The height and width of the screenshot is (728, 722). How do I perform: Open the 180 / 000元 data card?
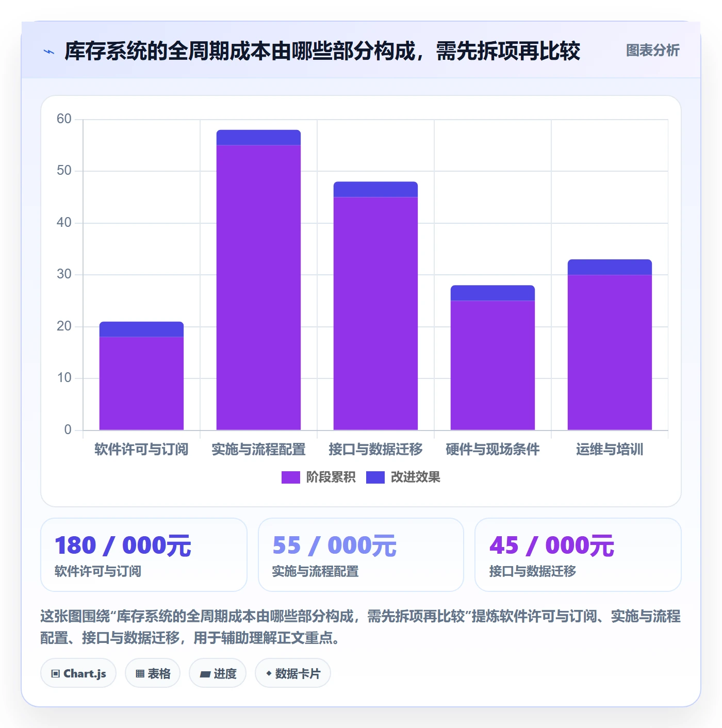[x=144, y=555]
